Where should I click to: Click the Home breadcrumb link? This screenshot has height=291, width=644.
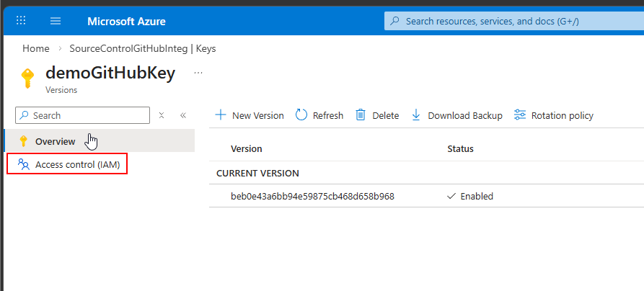click(36, 48)
